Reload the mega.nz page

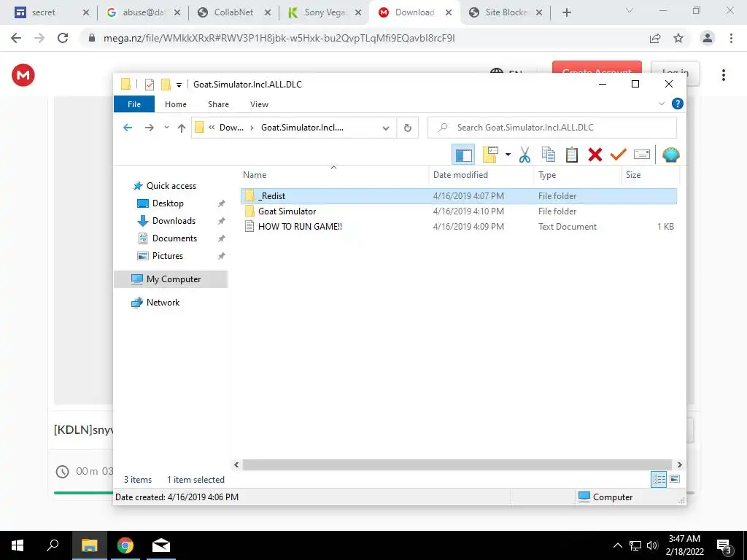coord(63,38)
